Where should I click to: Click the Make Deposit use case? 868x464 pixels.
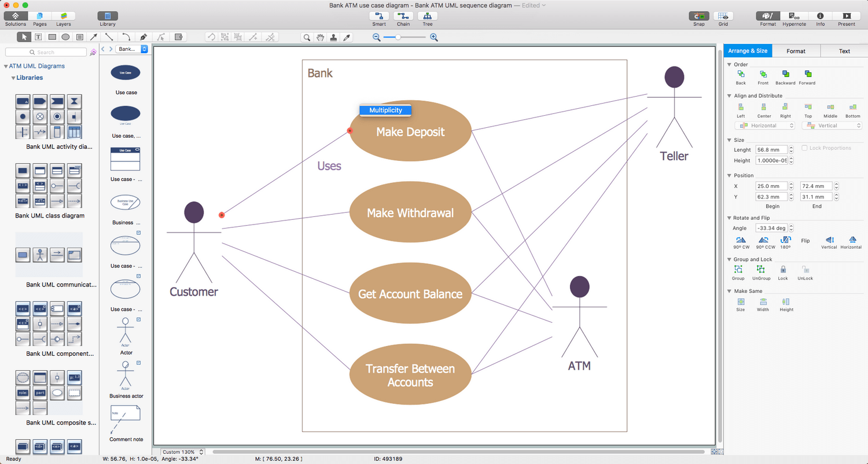[x=410, y=131]
